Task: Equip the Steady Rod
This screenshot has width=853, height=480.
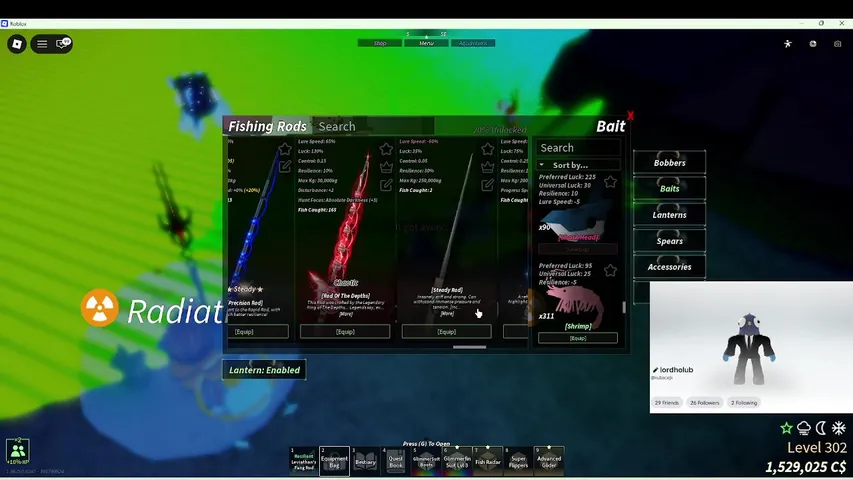Action: [x=447, y=331]
